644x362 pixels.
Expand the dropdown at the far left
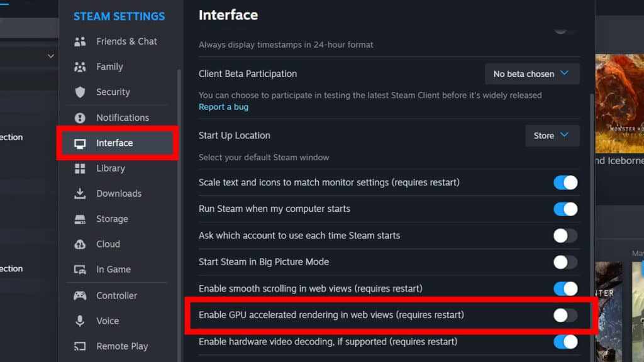point(50,56)
